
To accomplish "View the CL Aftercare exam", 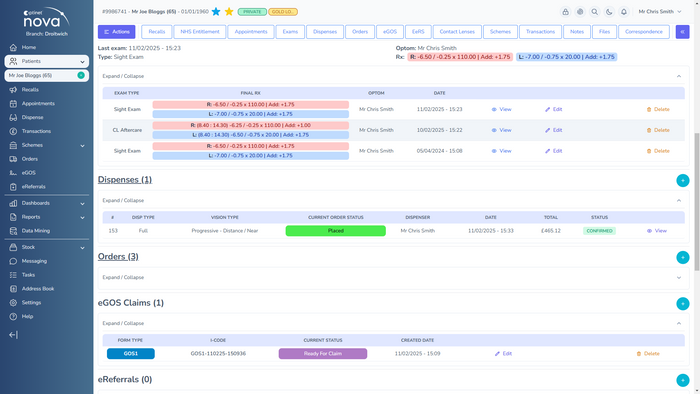I will 501,130.
